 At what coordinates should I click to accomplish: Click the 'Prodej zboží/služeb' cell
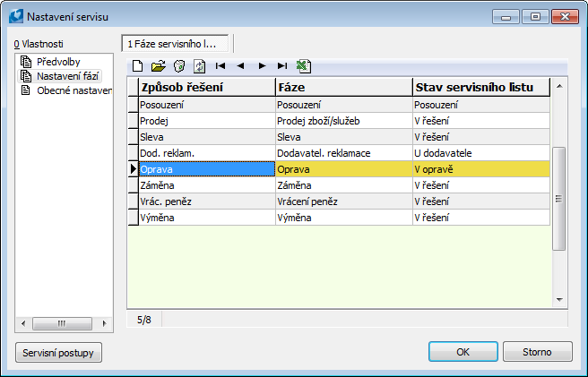[x=344, y=121]
